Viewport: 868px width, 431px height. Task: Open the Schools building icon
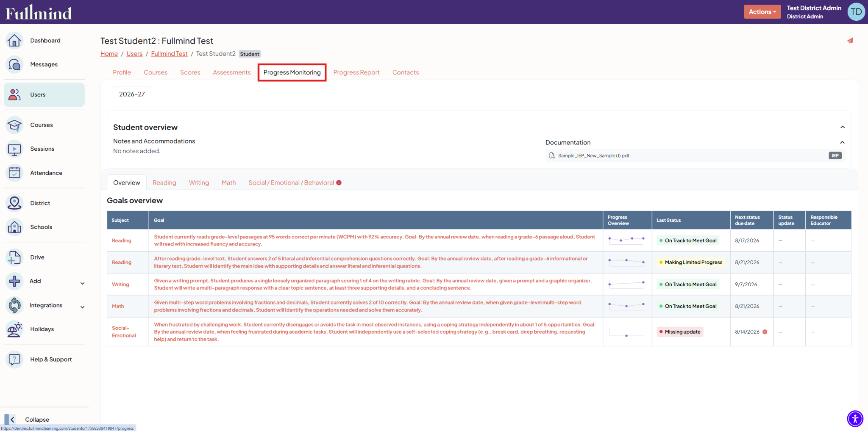pos(14,227)
